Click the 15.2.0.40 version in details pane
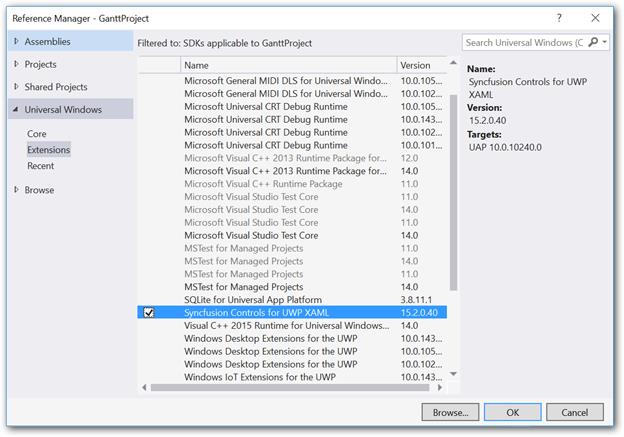 tap(488, 121)
